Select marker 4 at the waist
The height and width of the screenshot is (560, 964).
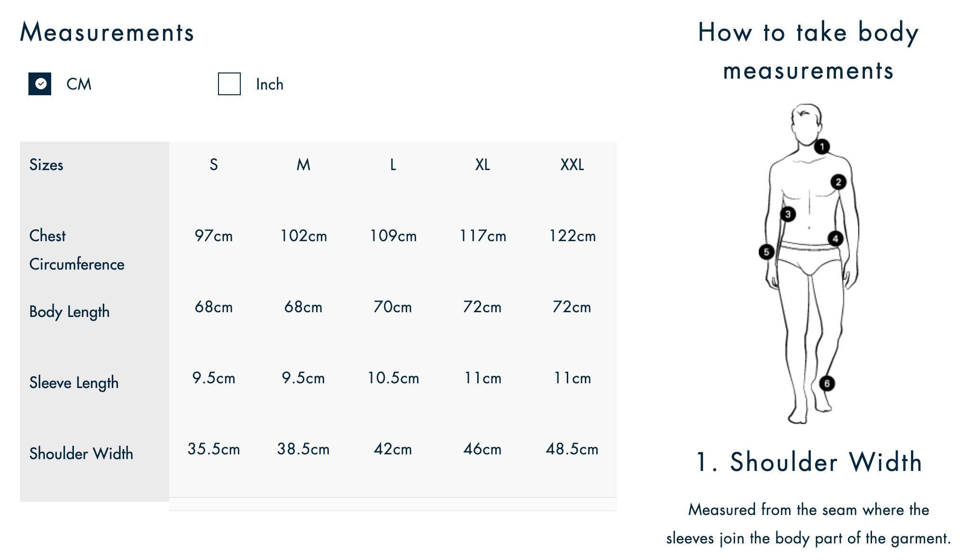click(835, 238)
